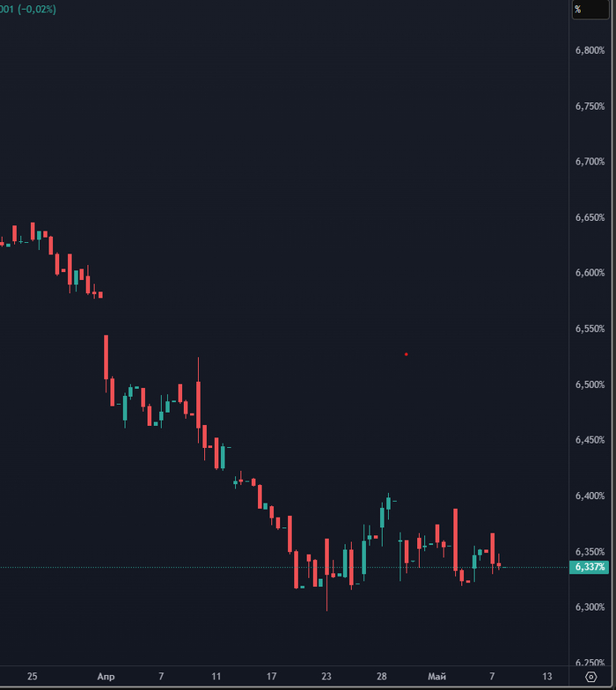Click the 6,300% price scale label
This screenshot has width=616, height=690.
(590, 607)
